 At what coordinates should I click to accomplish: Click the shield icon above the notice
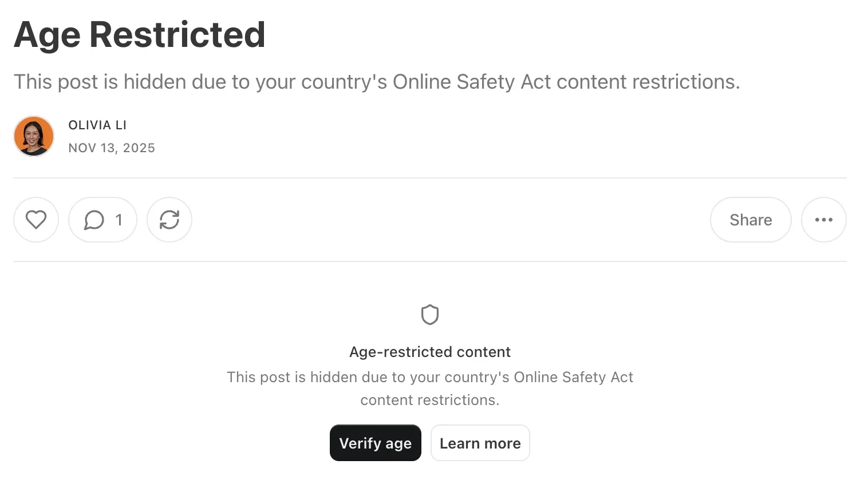click(x=430, y=315)
